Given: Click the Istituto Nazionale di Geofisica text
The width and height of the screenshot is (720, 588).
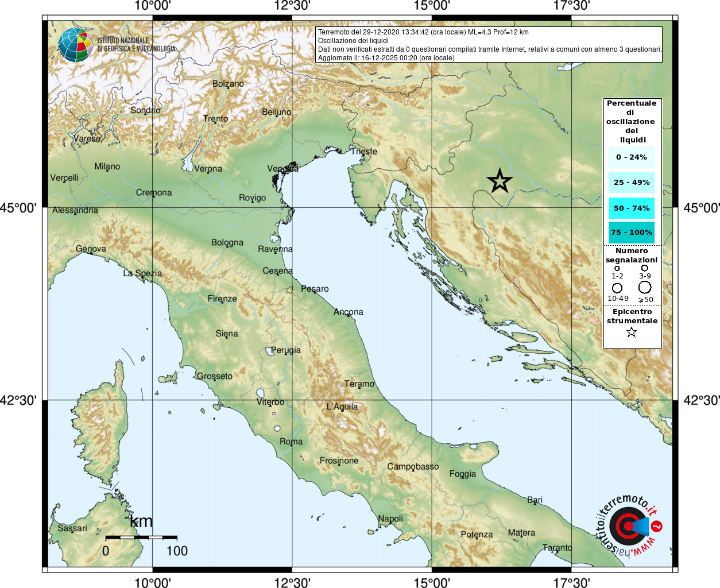Looking at the screenshot, I should pyautogui.click(x=136, y=44).
